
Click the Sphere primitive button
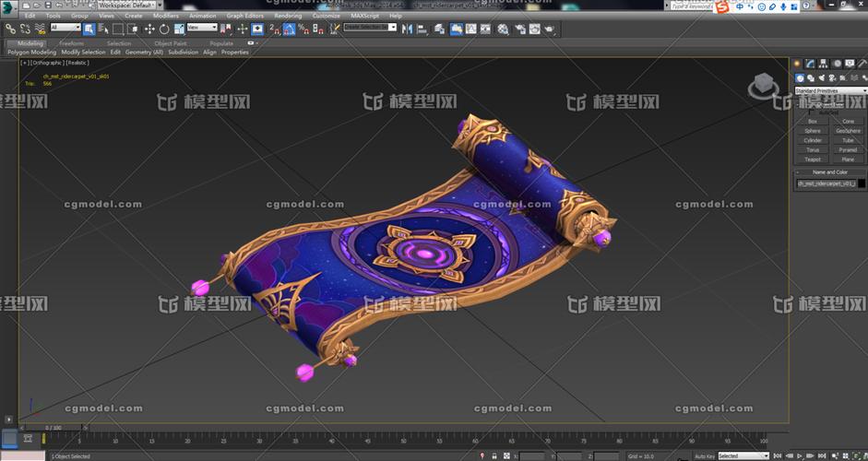pyautogui.click(x=813, y=131)
